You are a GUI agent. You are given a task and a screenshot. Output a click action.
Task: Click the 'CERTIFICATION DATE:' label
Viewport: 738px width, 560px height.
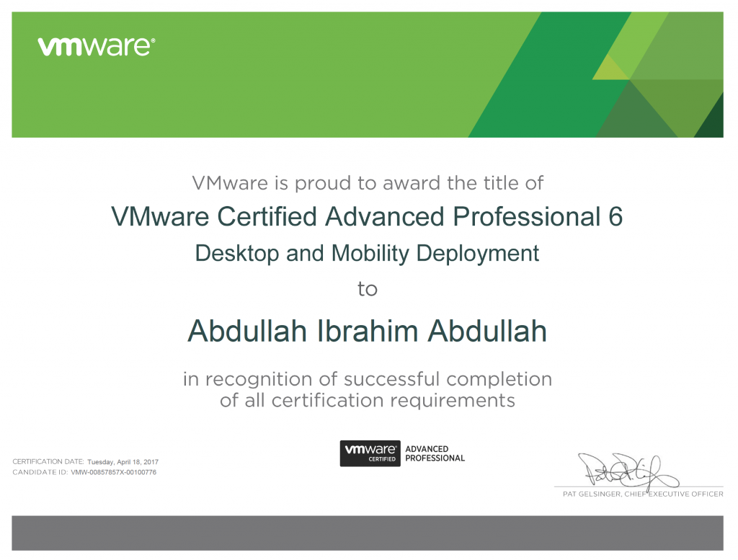tap(48, 462)
